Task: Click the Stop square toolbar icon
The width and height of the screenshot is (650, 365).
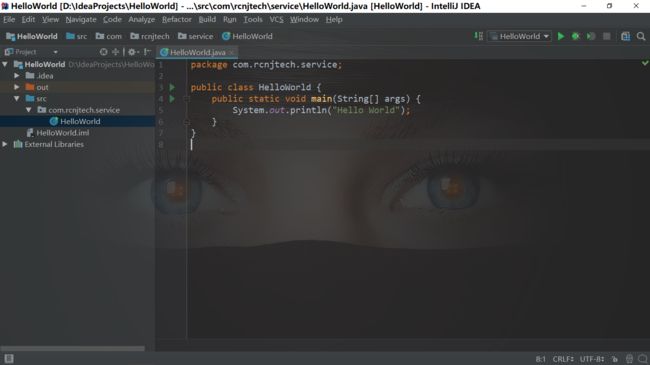Action: pos(606,36)
